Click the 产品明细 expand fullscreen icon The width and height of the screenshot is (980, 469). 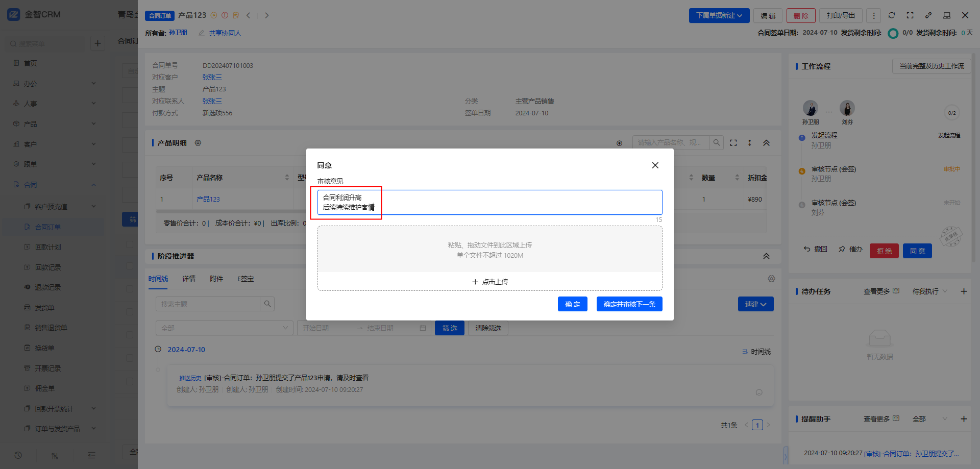pyautogui.click(x=733, y=143)
